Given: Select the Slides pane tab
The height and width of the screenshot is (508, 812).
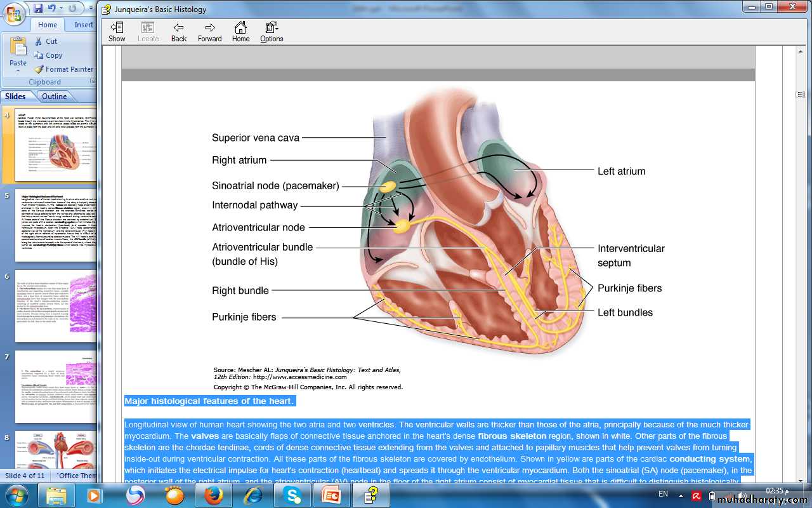Looking at the screenshot, I should point(15,97).
